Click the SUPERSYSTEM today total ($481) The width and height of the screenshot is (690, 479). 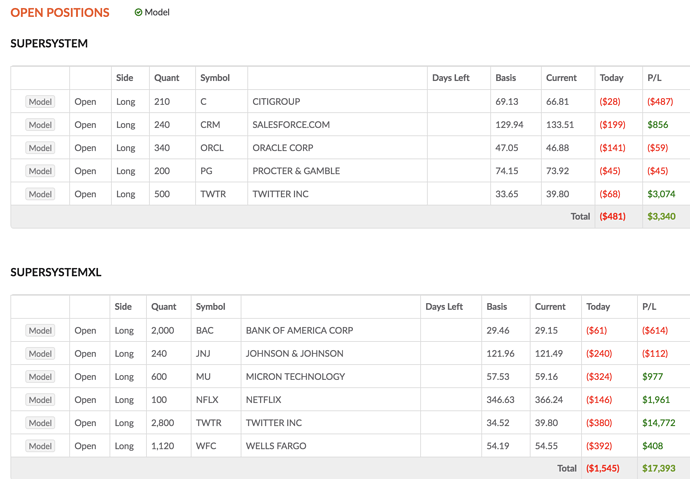[x=612, y=216]
